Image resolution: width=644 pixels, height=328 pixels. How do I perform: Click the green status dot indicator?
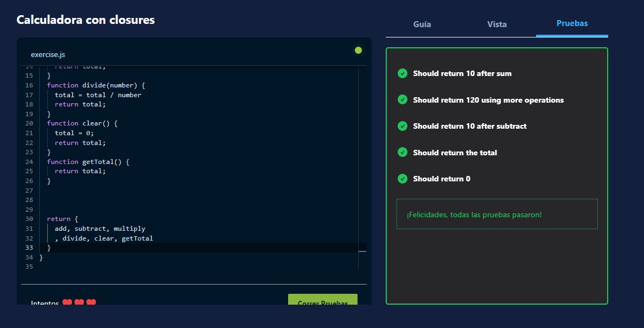coord(358,50)
